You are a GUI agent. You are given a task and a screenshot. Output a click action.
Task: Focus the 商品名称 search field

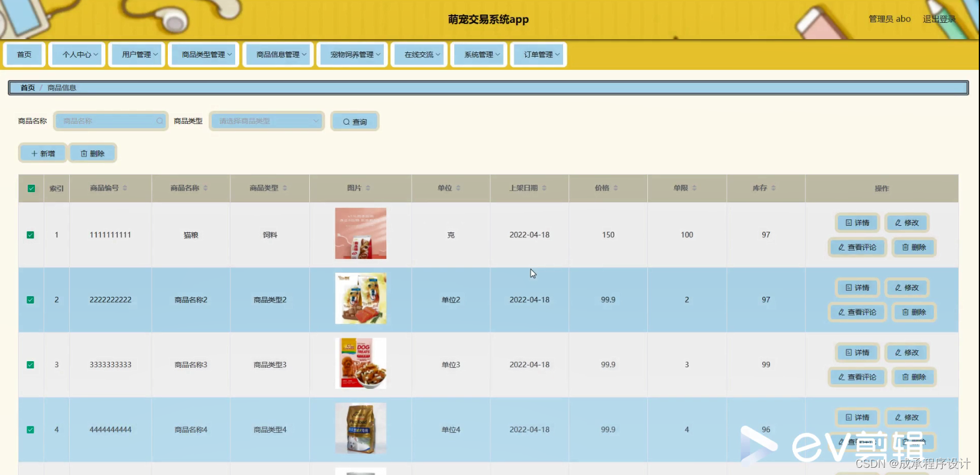pos(111,121)
